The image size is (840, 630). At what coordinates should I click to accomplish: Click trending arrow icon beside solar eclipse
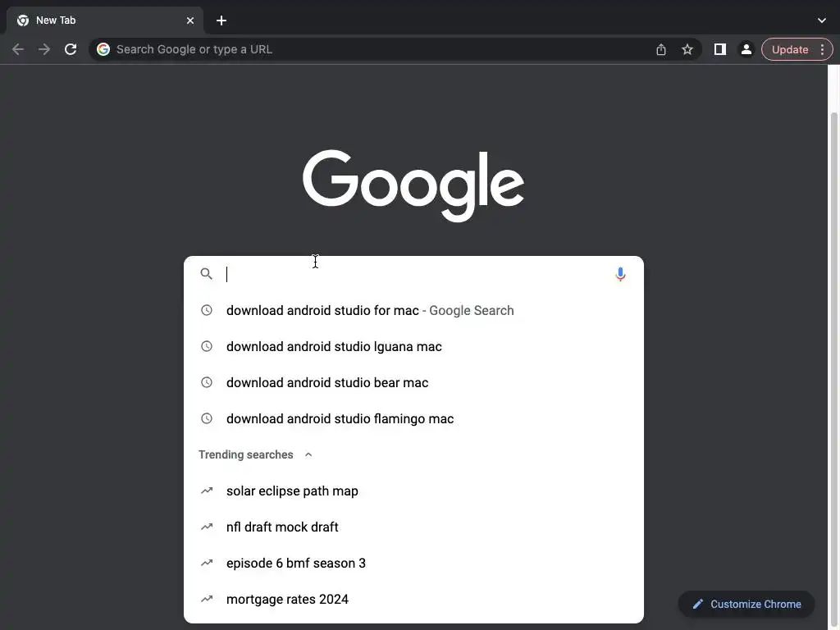point(206,491)
